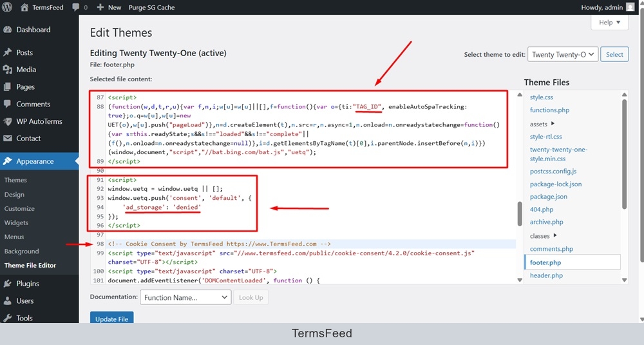Image resolution: width=644 pixels, height=345 pixels.
Task: Open the Select theme to edit dropdown
Action: 563,54
